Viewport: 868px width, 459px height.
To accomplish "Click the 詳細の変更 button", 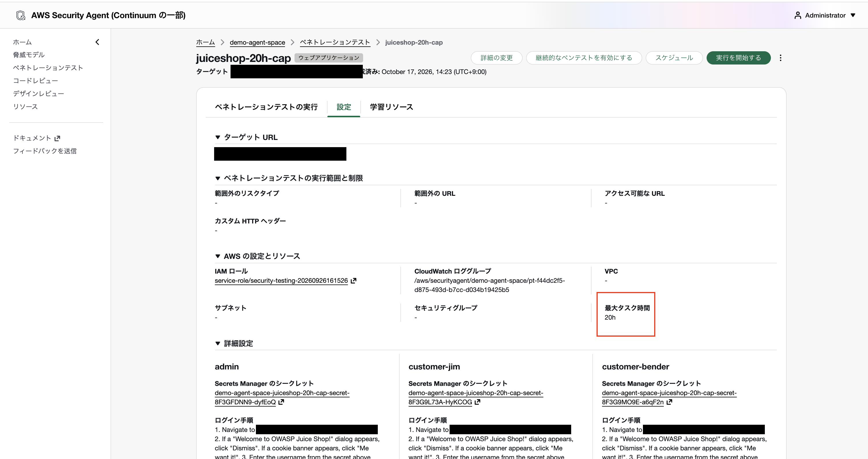I will click(x=496, y=58).
